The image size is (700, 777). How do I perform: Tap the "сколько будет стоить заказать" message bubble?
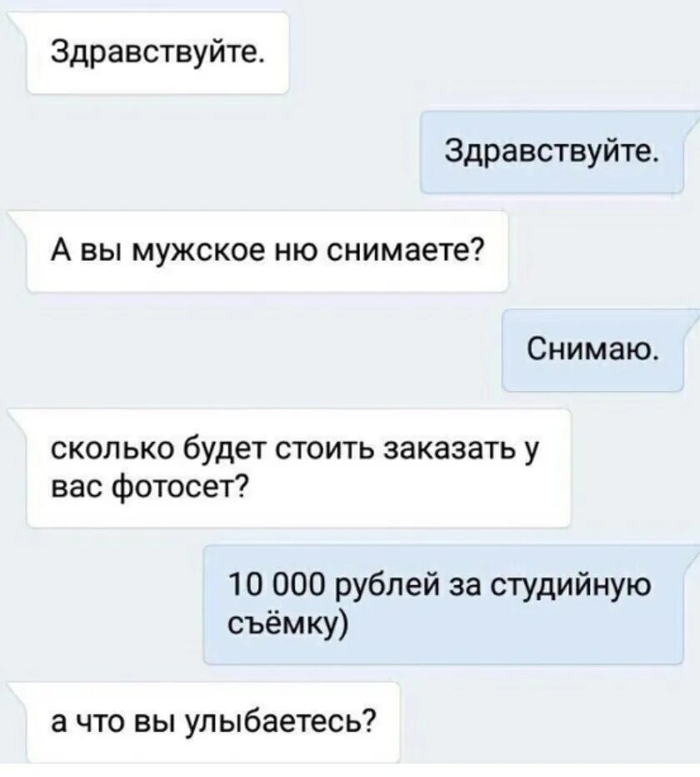[298, 469]
